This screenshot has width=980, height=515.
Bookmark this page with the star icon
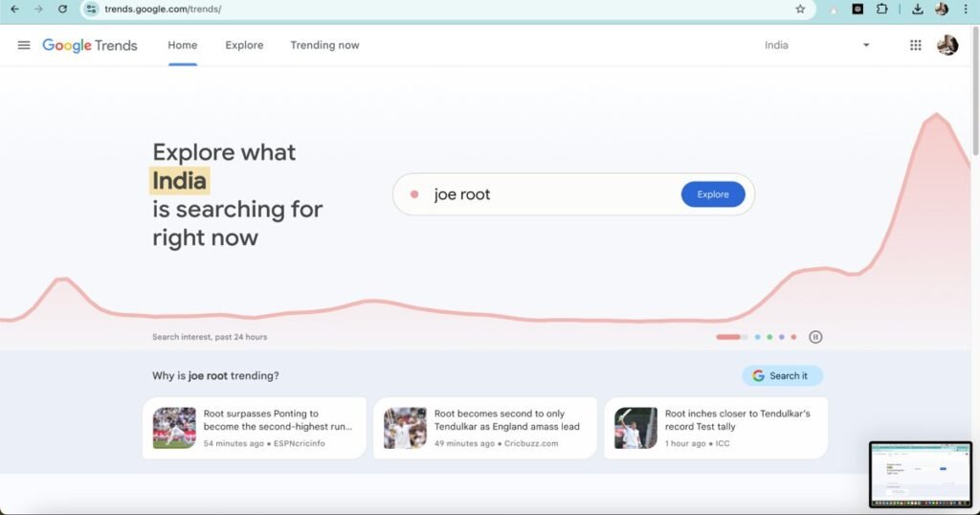click(800, 9)
